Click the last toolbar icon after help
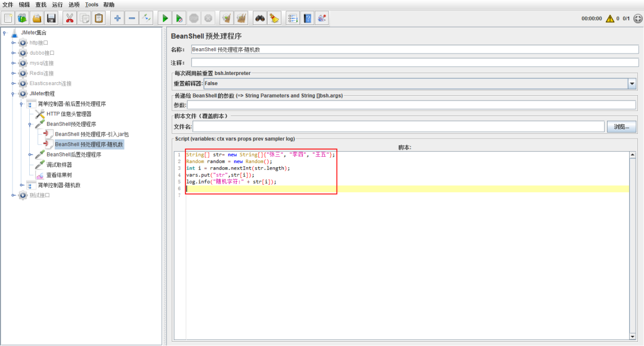This screenshot has width=644, height=346. point(322,18)
